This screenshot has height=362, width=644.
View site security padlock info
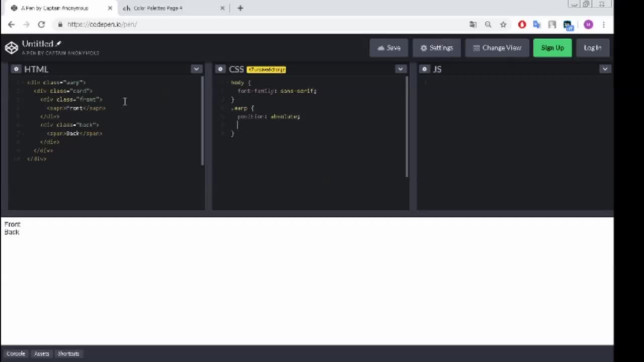(x=60, y=24)
